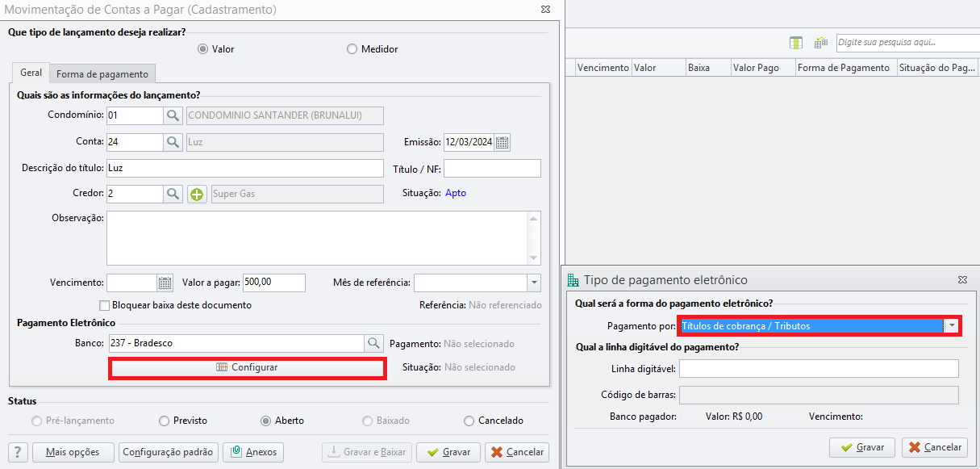Click Configuração padrão button
This screenshot has height=469, width=980.
coord(168,452)
